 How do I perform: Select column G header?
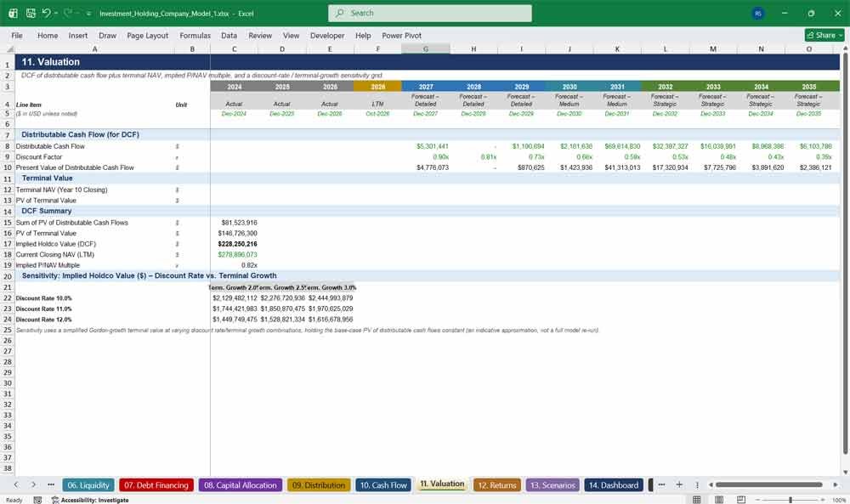426,48
